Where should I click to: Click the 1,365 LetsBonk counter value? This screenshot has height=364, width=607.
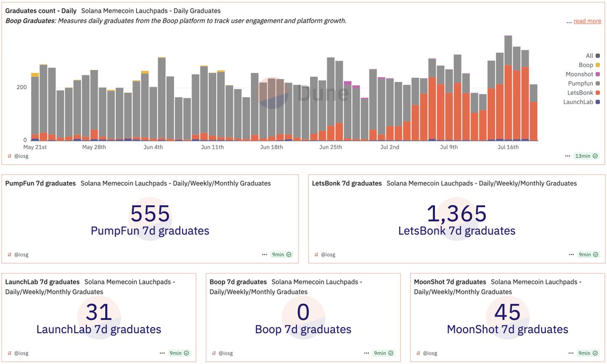tap(457, 214)
